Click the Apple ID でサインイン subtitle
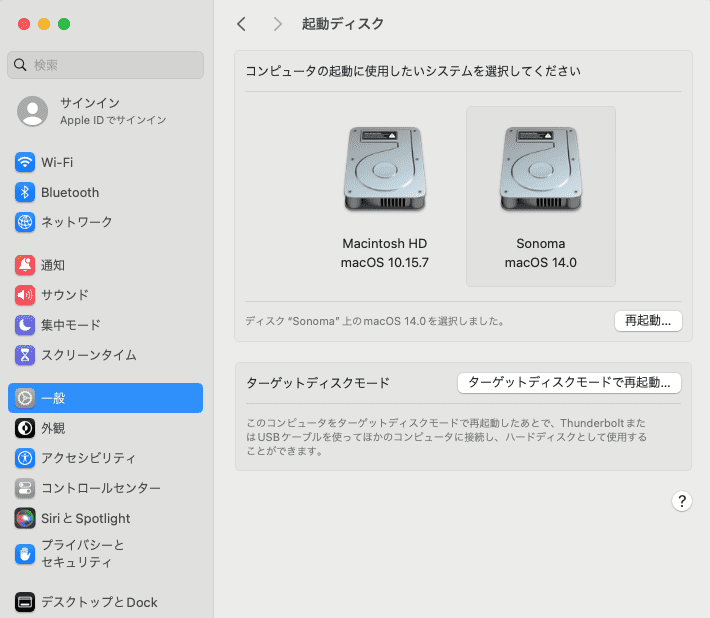 [x=113, y=120]
